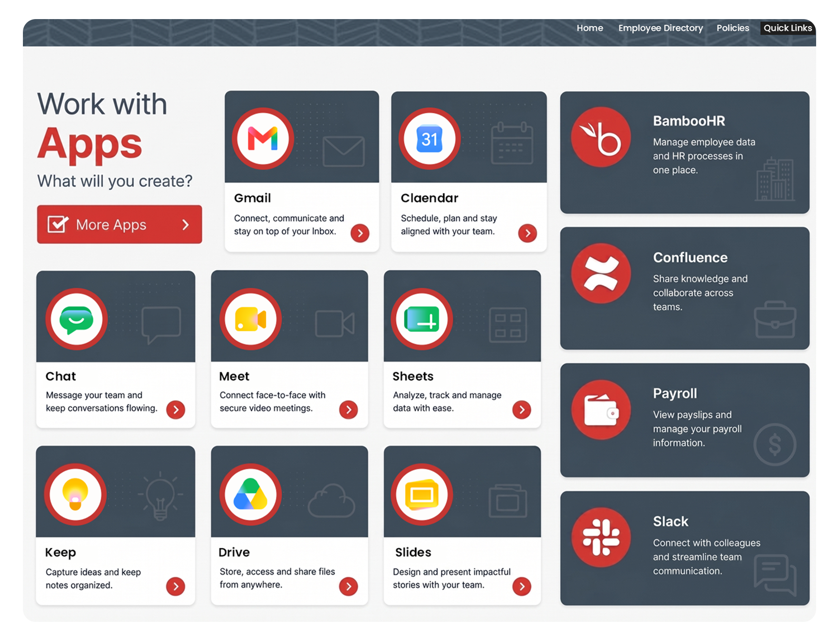Click the yellow Meet camera icon
Viewport: 840px width, 641px height.
251,319
